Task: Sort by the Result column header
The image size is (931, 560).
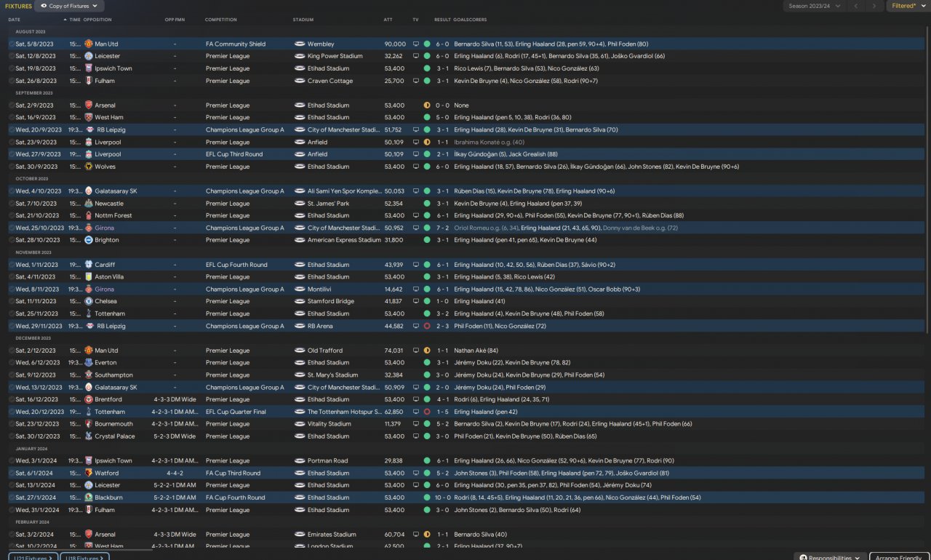Action: click(442, 20)
